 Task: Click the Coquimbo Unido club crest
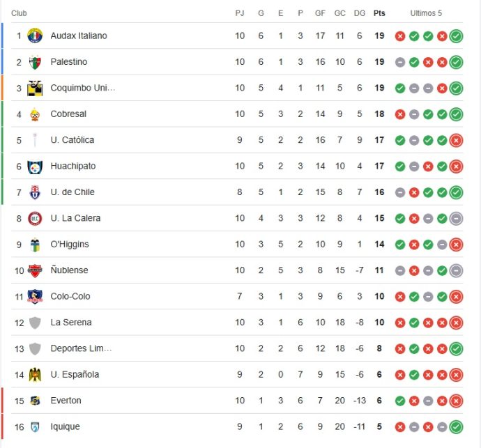click(35, 88)
